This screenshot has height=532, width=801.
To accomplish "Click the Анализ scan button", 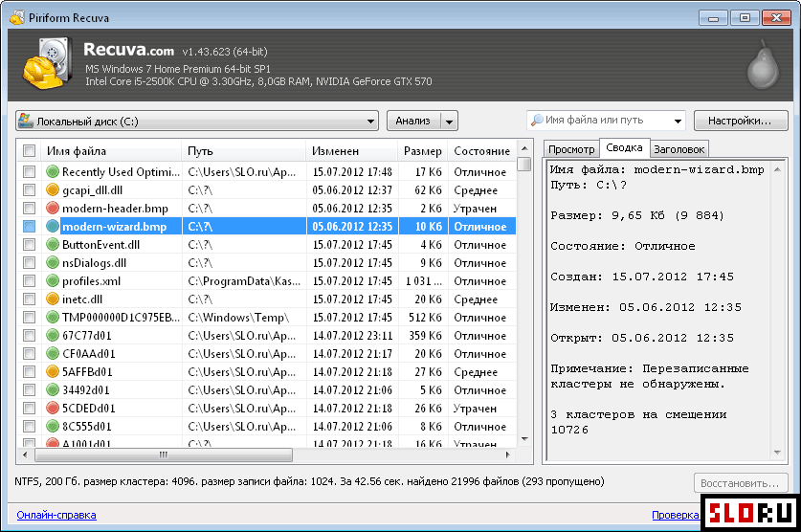I will 413,121.
